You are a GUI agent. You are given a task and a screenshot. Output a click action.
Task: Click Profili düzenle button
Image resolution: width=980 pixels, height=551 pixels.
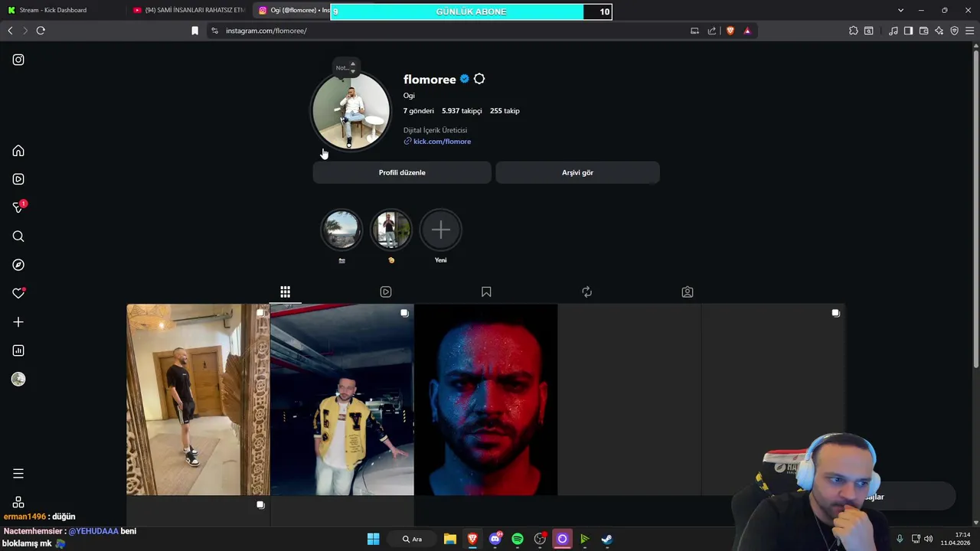[x=402, y=172]
